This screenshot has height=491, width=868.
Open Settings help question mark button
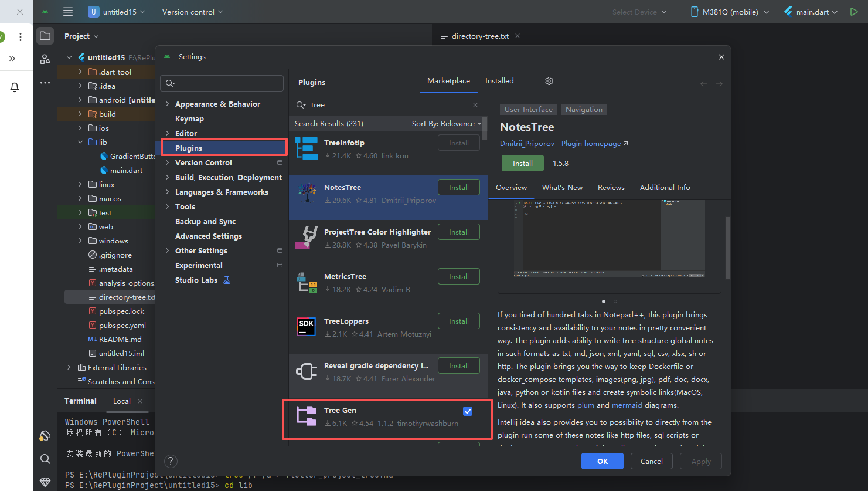tap(171, 461)
